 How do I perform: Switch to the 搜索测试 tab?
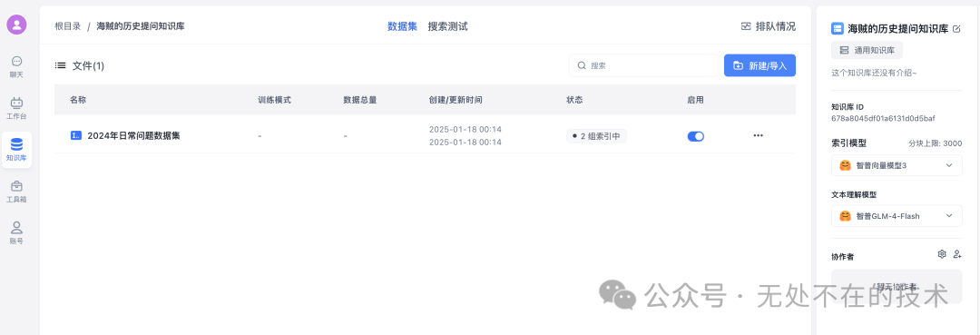click(447, 26)
